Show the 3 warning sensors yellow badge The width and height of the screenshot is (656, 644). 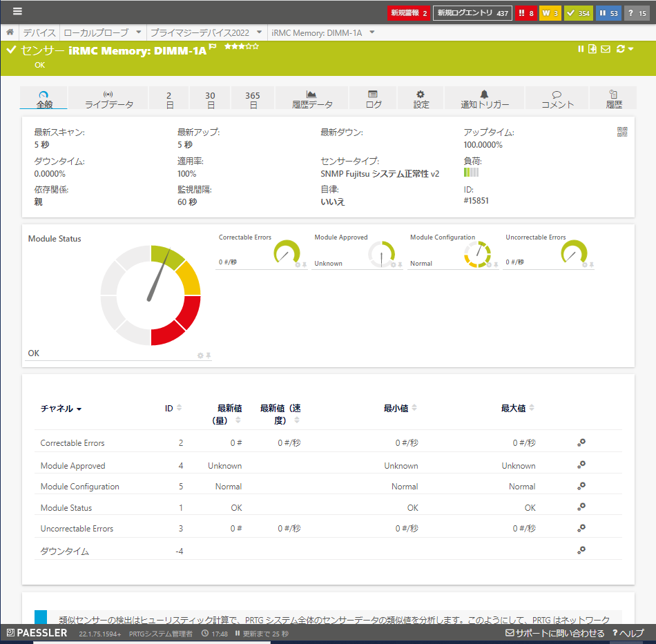coord(550,13)
